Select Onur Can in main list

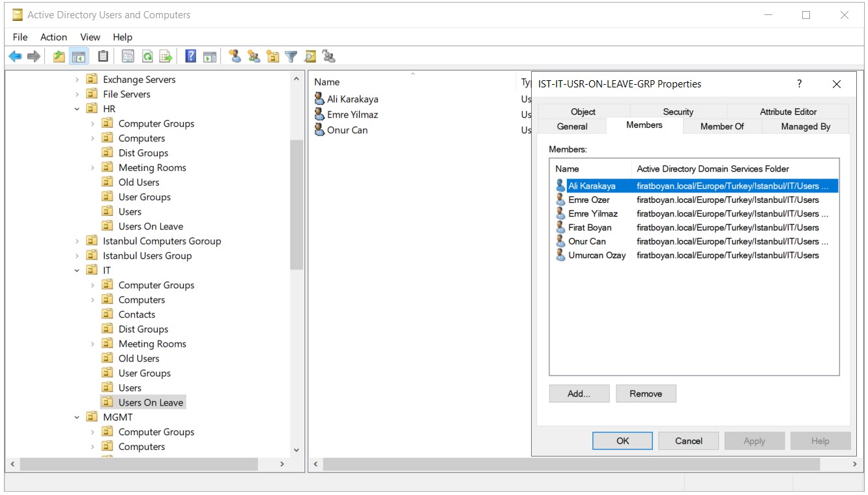(347, 130)
